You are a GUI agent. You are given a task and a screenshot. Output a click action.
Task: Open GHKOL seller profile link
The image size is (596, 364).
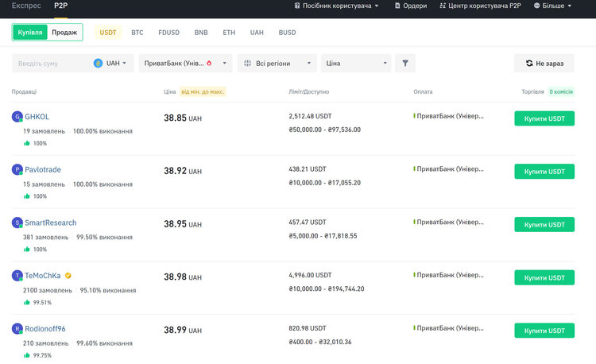click(37, 117)
